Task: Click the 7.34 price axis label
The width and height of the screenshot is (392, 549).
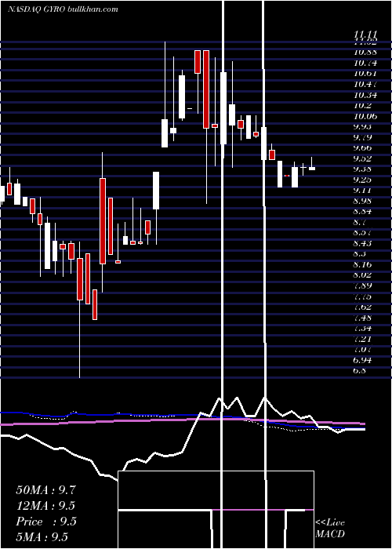Action: tap(362, 328)
